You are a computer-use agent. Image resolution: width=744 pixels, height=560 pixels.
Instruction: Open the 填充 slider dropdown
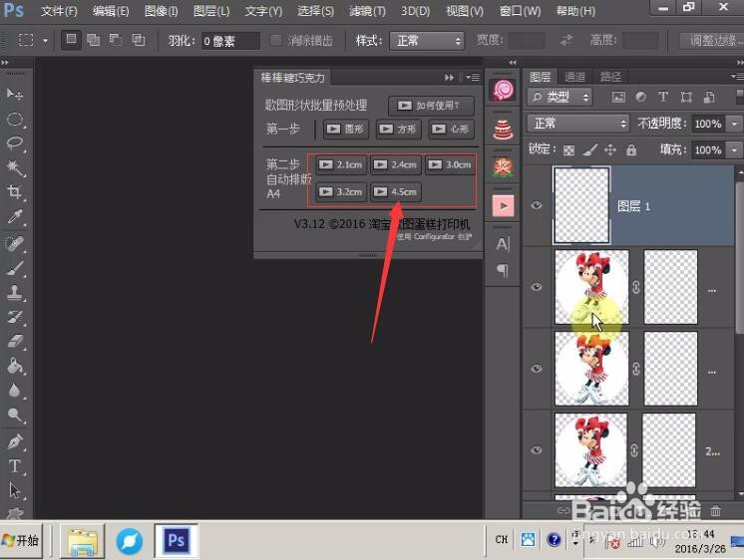(734, 150)
